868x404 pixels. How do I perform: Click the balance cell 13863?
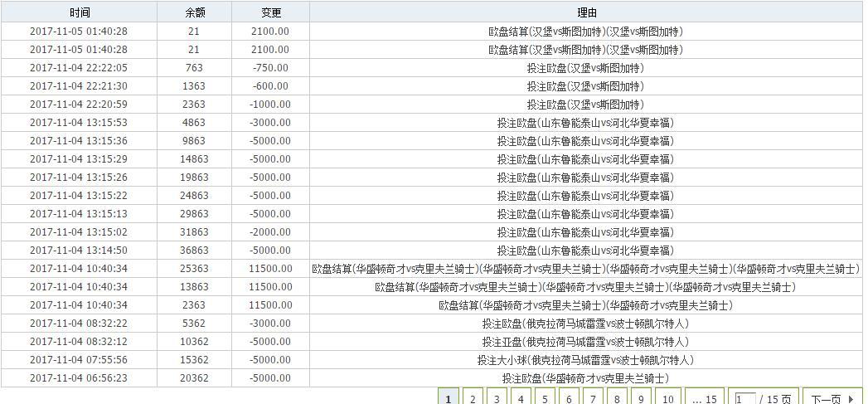(x=194, y=287)
